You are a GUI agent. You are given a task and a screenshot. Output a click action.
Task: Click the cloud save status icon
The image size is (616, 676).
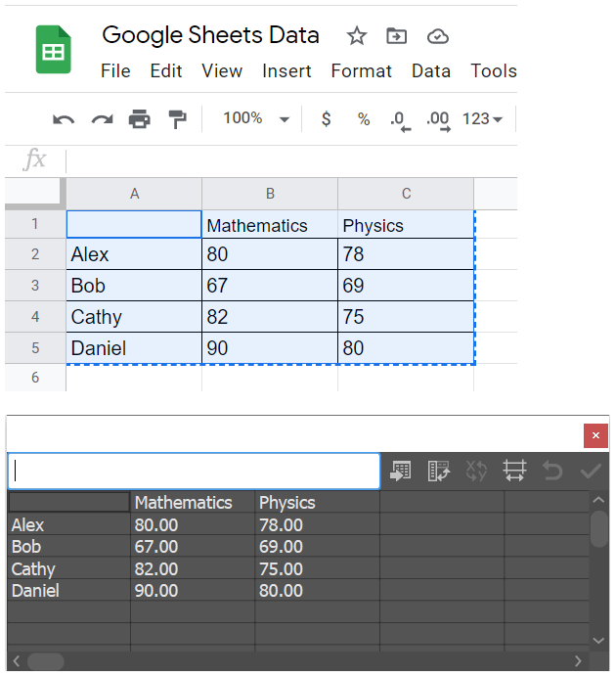pos(438,36)
